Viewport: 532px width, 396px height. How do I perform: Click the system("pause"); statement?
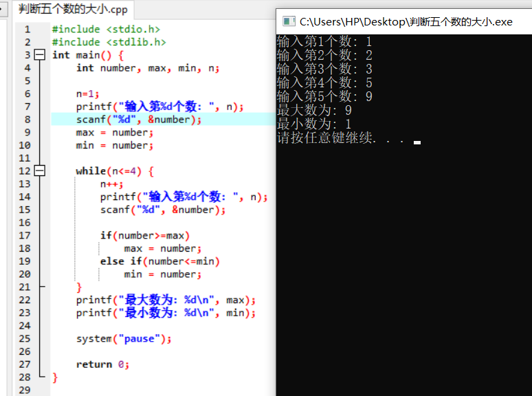coord(124,339)
